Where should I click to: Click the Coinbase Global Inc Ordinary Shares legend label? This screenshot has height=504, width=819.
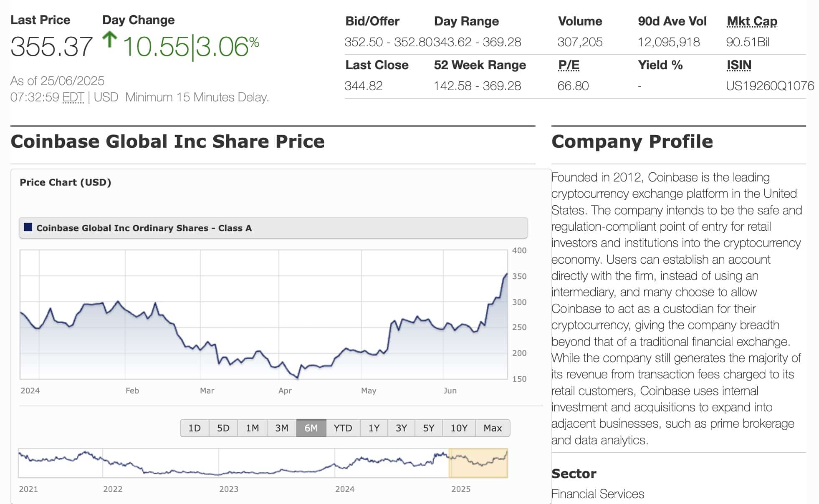[x=144, y=228]
